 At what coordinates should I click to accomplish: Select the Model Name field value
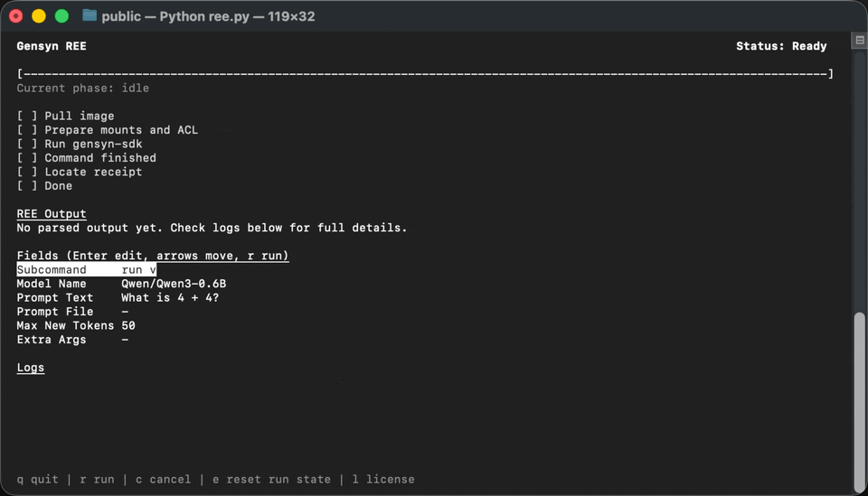click(174, 284)
